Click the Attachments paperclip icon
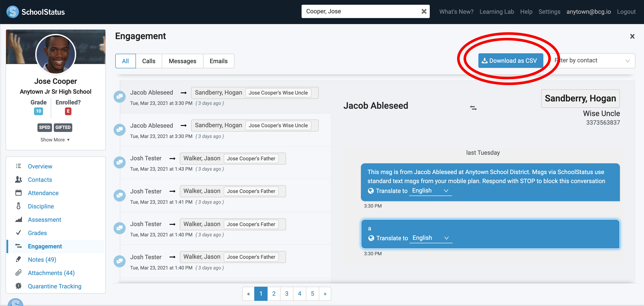Image resolution: width=644 pixels, height=306 pixels. [x=18, y=272]
